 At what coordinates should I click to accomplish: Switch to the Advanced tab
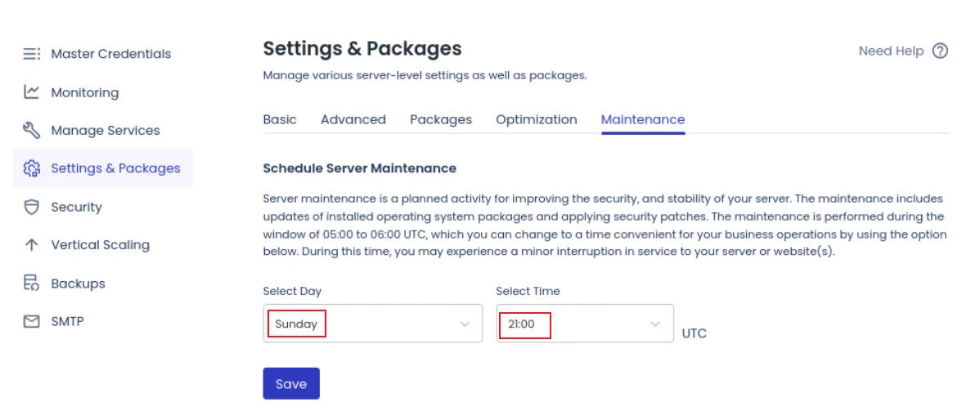[353, 119]
